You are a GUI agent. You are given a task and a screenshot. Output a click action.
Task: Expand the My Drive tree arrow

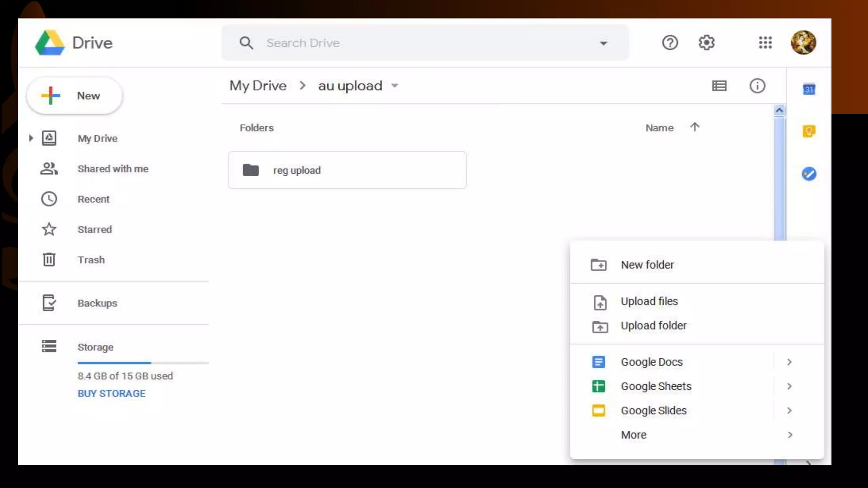click(31, 138)
